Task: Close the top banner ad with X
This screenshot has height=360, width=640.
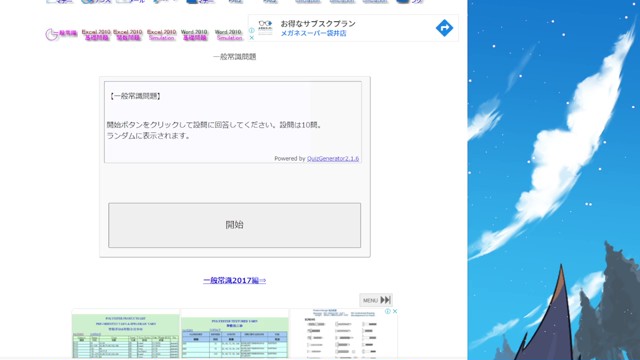Action: click(x=251, y=38)
